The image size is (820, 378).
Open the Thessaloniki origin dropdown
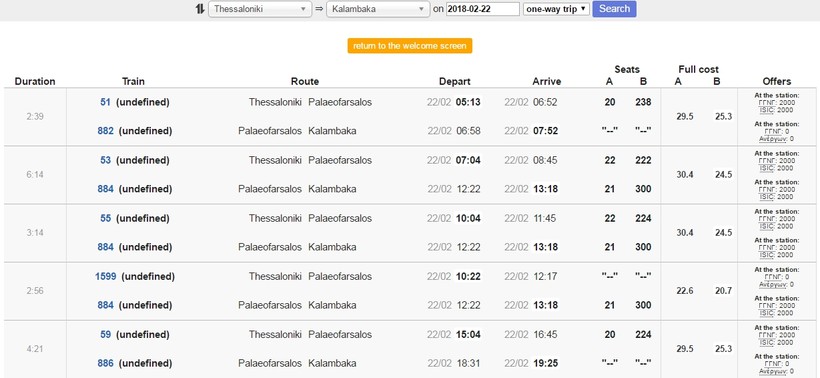(260, 9)
